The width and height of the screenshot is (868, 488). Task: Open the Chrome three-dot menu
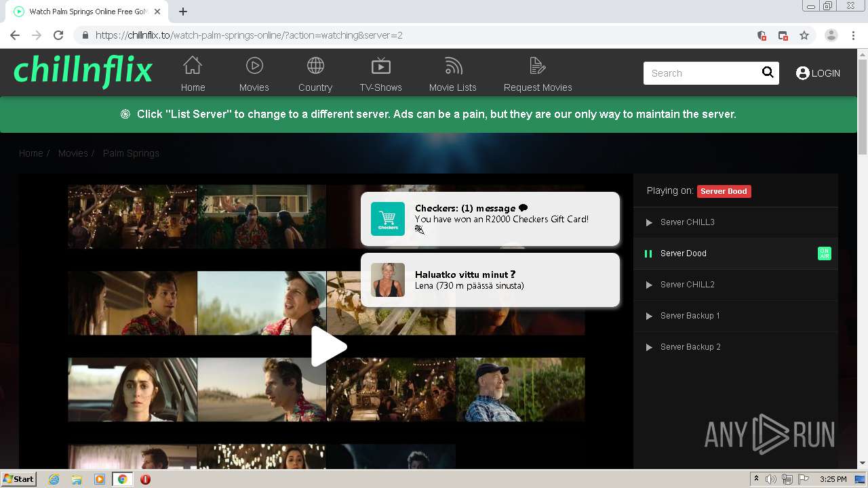pyautogui.click(x=854, y=35)
